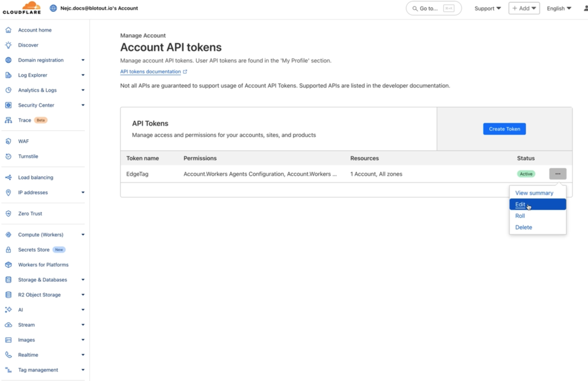Expand the Compute (Workers) sidebar section
This screenshot has width=588, height=381.
(x=83, y=235)
